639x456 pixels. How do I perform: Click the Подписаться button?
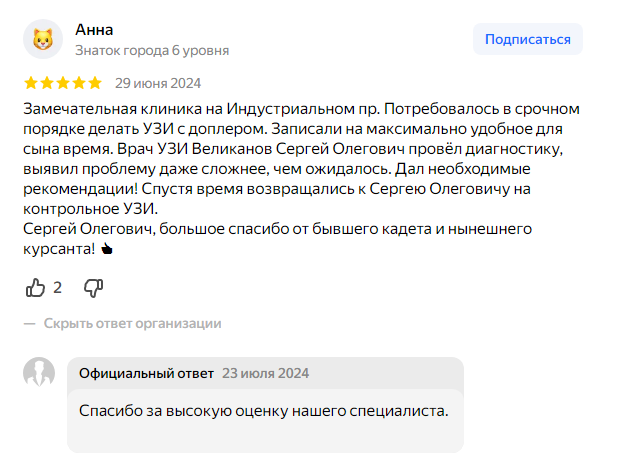(527, 40)
